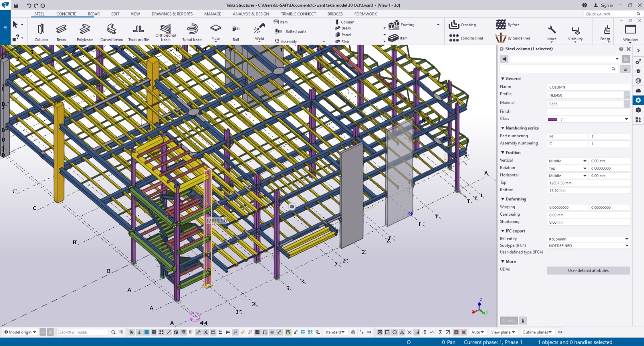Click the property pane hamburger settings button

coord(625,69)
